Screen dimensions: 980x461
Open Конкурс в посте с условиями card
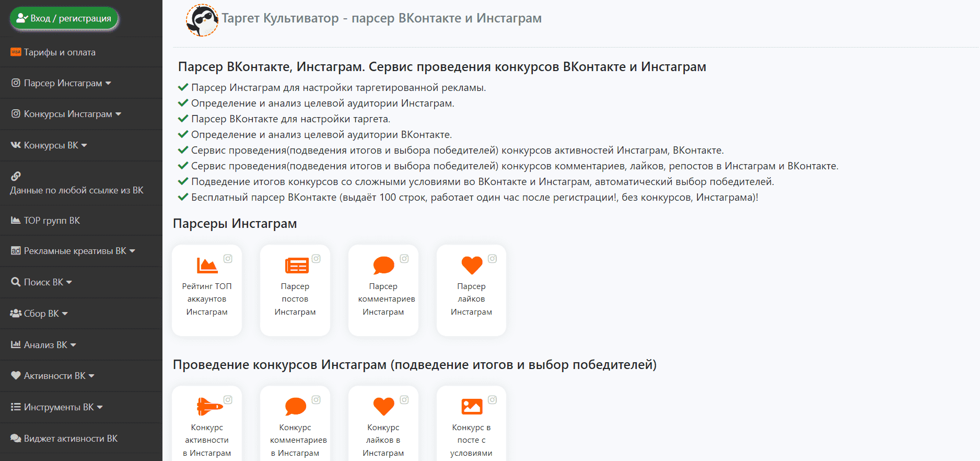(471, 440)
